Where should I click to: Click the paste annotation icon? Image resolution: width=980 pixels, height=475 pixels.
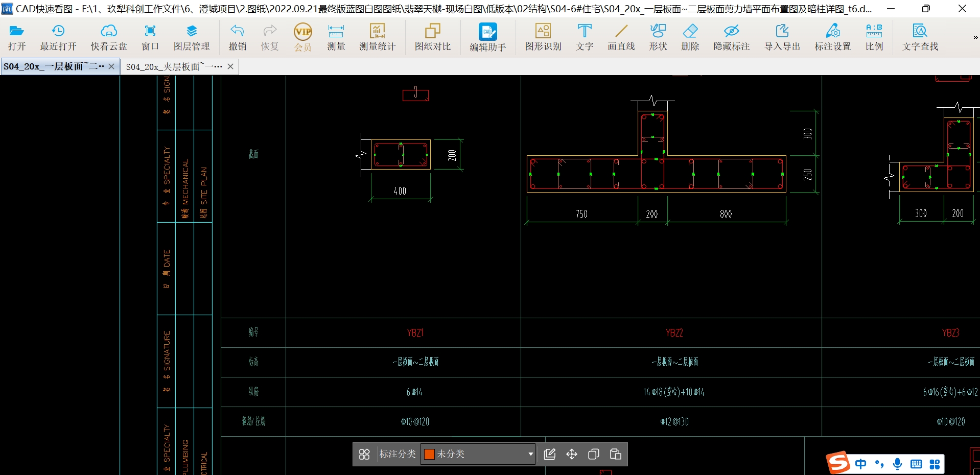[x=616, y=454]
